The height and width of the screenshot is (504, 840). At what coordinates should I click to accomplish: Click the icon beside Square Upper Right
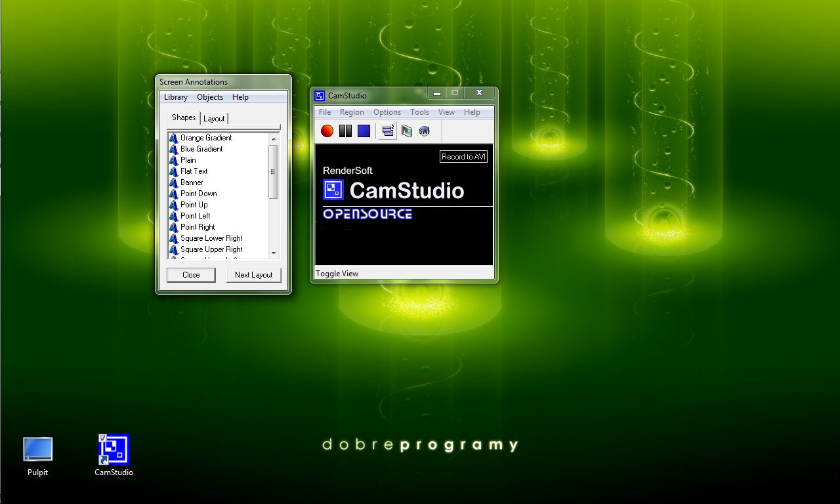click(174, 249)
